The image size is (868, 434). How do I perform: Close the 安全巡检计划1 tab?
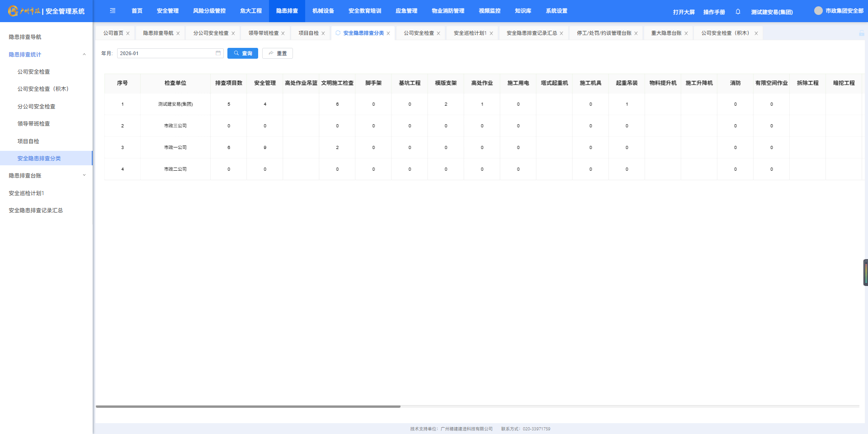[x=491, y=33]
